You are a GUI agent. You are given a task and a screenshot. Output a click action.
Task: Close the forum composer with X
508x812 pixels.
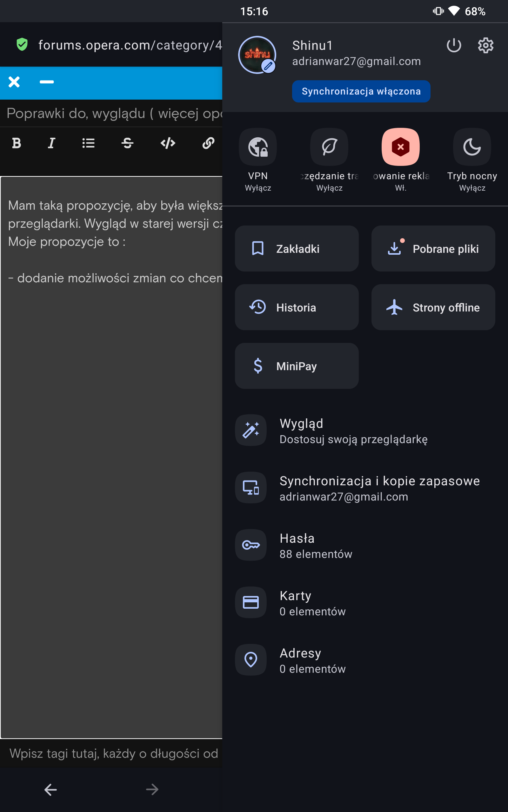coord(14,82)
